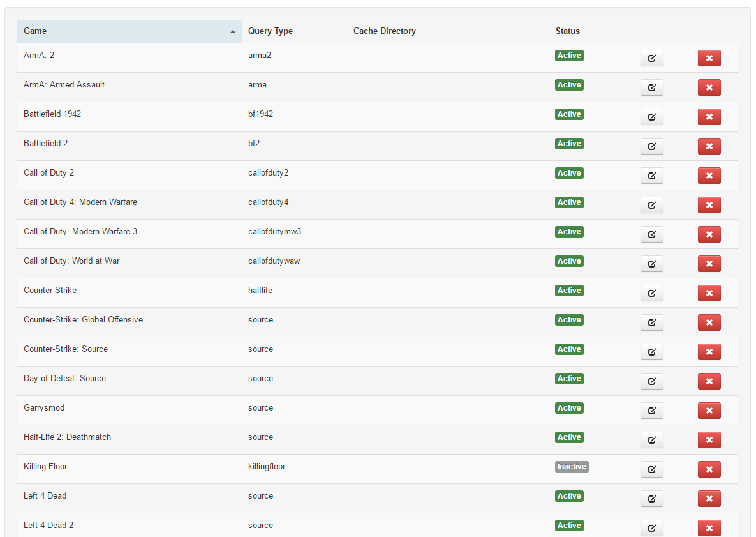Click the callofdutywaw query type cell
The image size is (756, 537).
click(274, 261)
